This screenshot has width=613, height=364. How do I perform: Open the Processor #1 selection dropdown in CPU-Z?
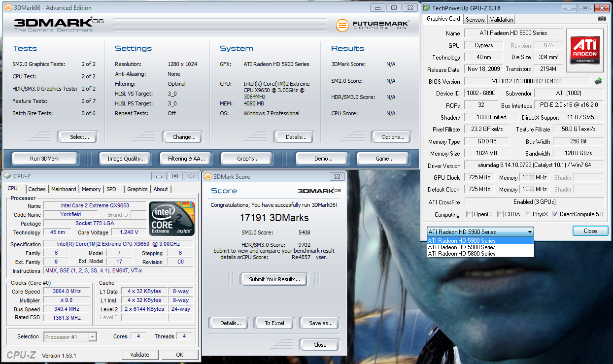tap(70, 337)
